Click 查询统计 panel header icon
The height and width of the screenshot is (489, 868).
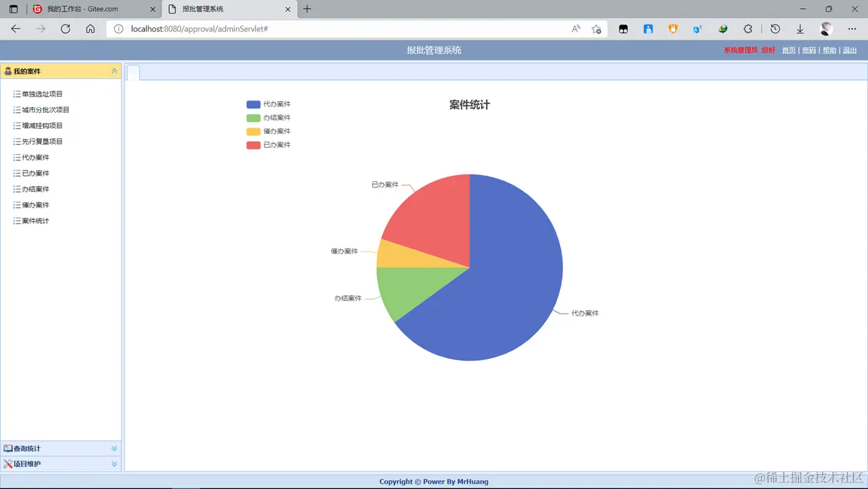[8, 449]
